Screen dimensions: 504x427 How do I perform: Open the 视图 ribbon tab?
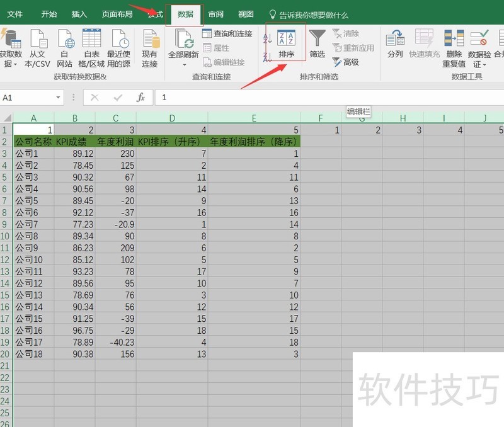point(246,14)
